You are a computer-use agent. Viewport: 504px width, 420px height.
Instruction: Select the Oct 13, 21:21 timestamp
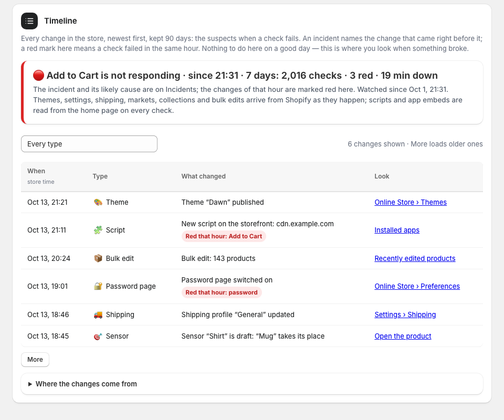tap(48, 202)
